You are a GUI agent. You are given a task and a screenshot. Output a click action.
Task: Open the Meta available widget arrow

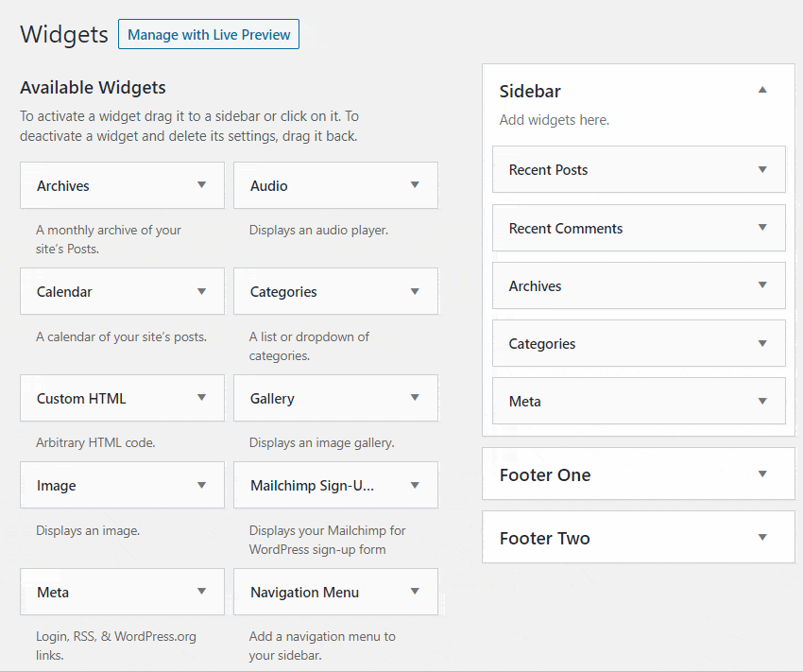coord(202,592)
